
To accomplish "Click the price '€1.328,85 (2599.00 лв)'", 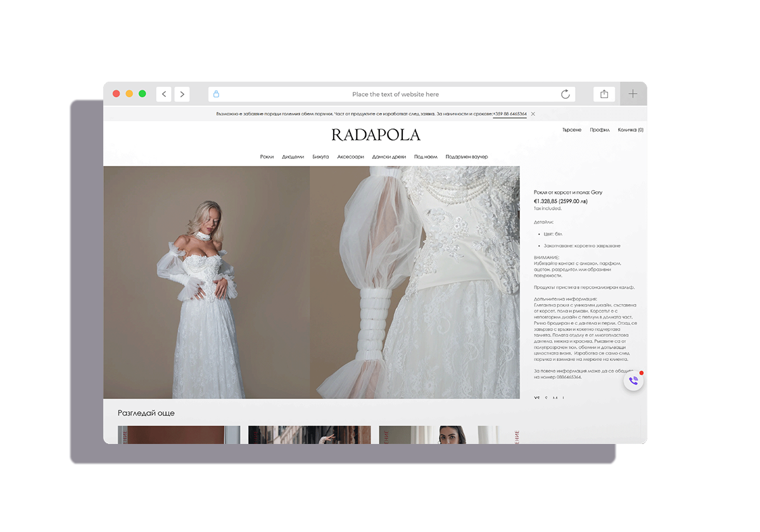I will click(x=560, y=201).
